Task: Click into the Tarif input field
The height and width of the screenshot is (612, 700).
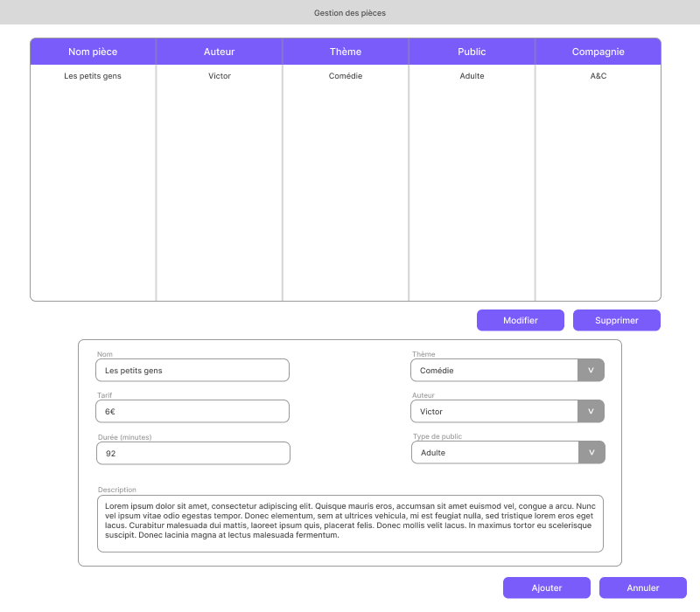Action: point(192,411)
